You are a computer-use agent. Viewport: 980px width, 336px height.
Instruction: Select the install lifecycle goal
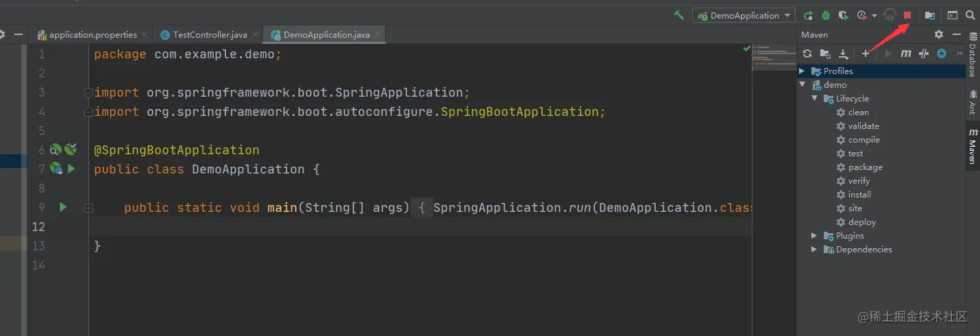click(854, 195)
